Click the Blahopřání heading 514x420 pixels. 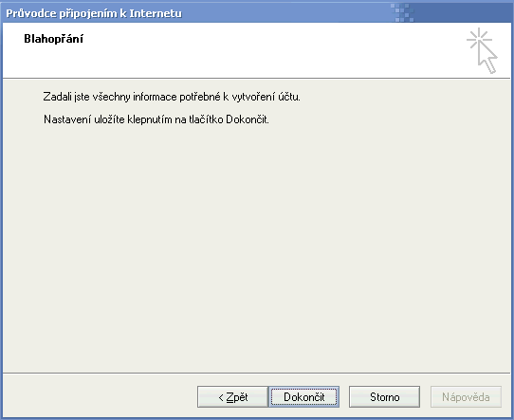click(x=53, y=39)
